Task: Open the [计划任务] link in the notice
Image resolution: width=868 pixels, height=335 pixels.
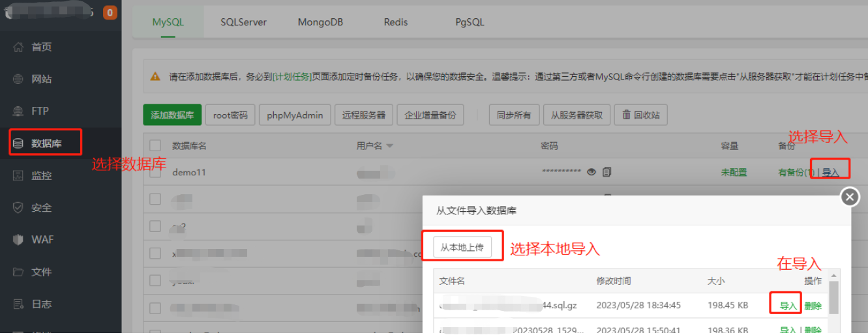Action: coord(292,76)
